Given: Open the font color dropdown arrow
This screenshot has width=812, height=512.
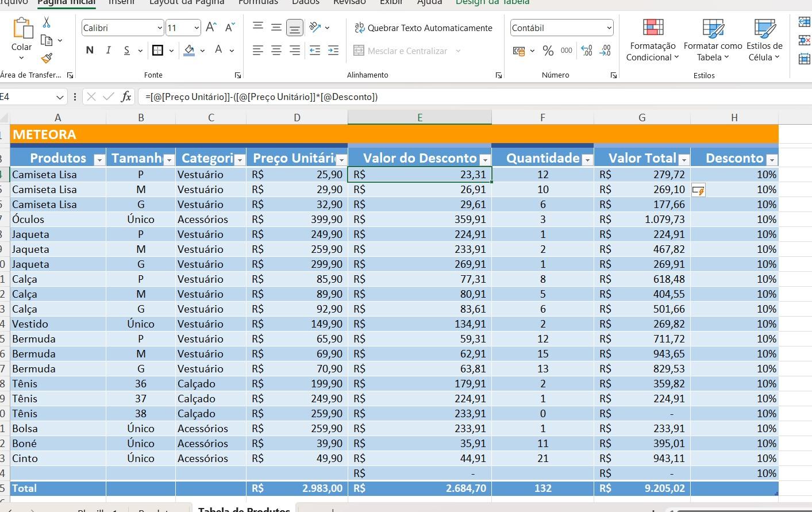Looking at the screenshot, I should coord(232,51).
